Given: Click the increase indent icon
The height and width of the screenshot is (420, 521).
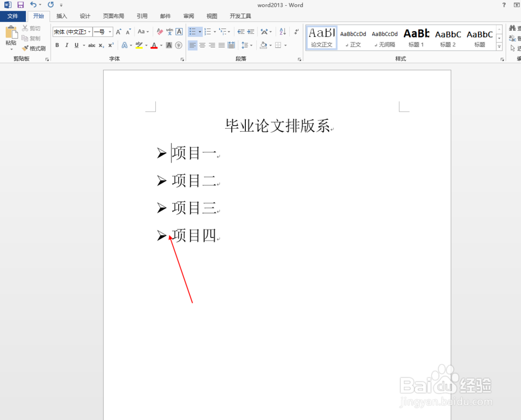Looking at the screenshot, I should tap(251, 31).
